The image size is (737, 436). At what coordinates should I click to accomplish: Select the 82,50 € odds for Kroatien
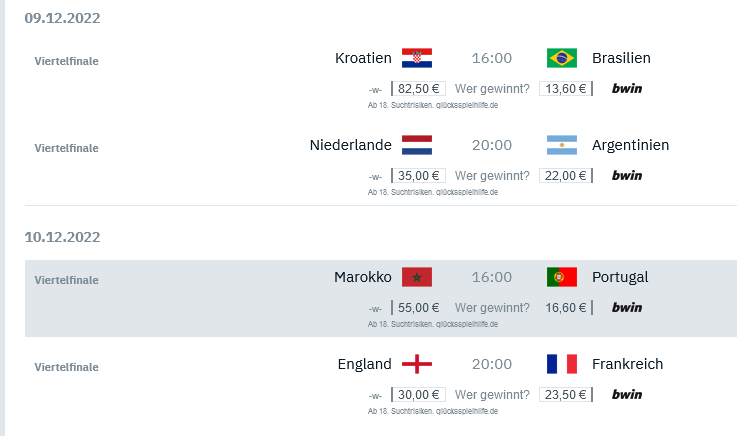tap(418, 88)
